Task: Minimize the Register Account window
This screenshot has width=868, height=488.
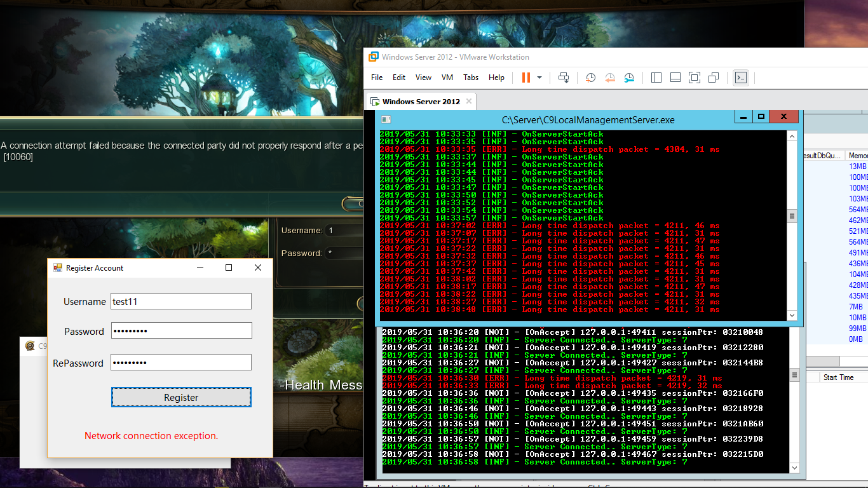Action: pyautogui.click(x=200, y=268)
